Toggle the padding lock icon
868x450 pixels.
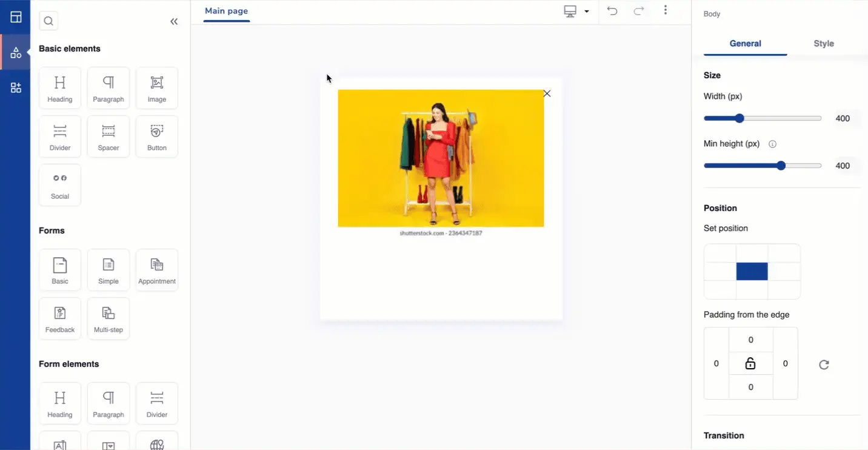[x=750, y=364]
